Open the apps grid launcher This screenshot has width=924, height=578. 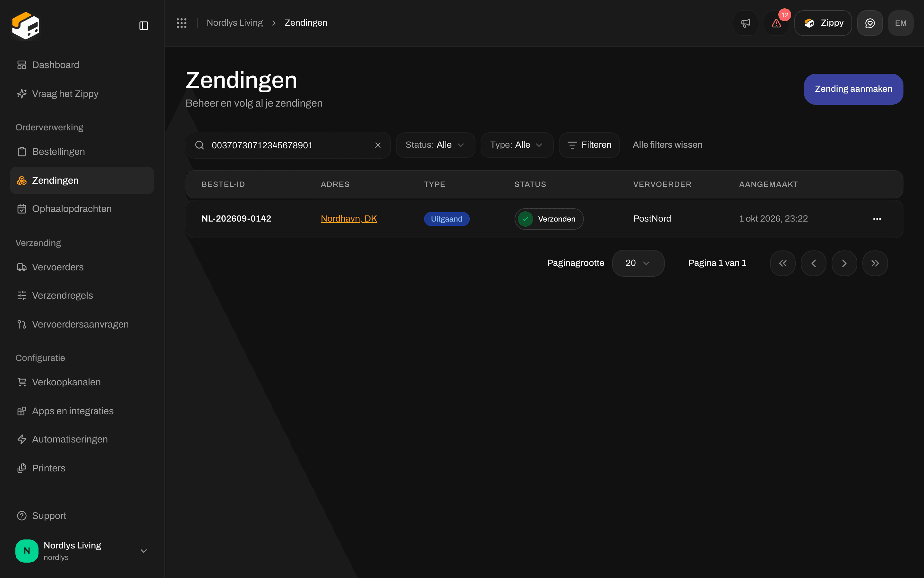181,23
